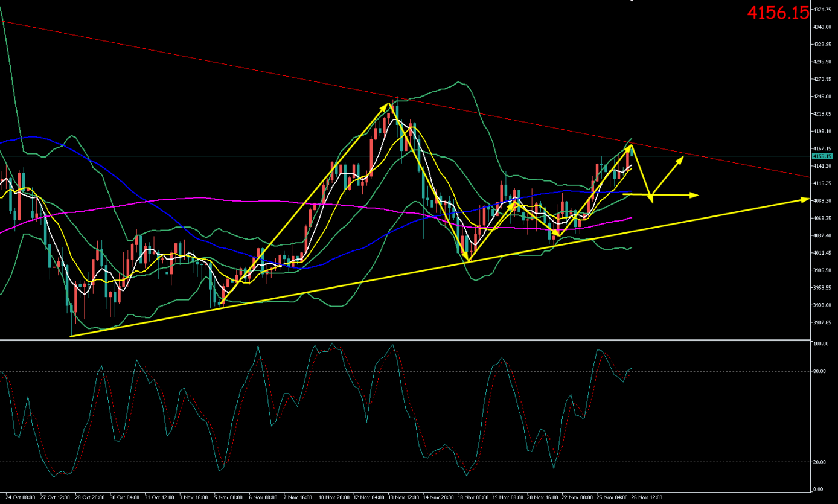This screenshot has width=838, height=504.
Task: Select the horizontal yellow arrow's right arrowhead
Action: [695, 195]
